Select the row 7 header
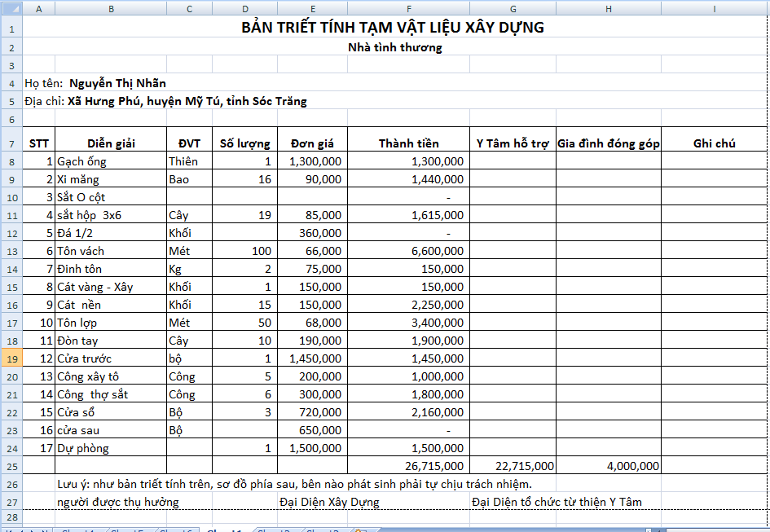This screenshot has height=532, width=770. click(11, 139)
